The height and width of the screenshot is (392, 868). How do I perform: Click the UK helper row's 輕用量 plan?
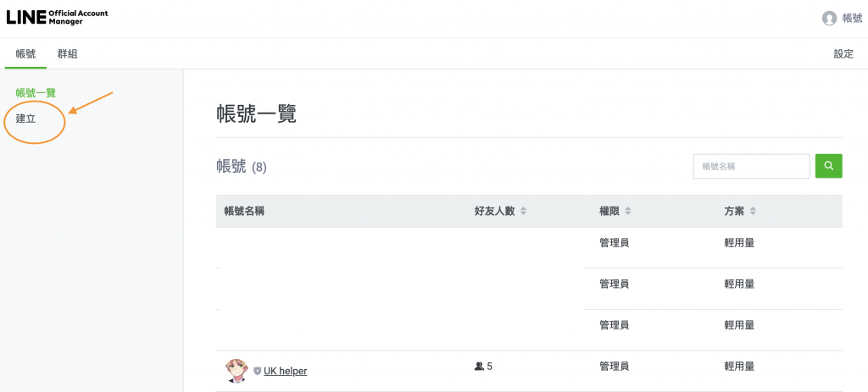pyautogui.click(x=739, y=367)
